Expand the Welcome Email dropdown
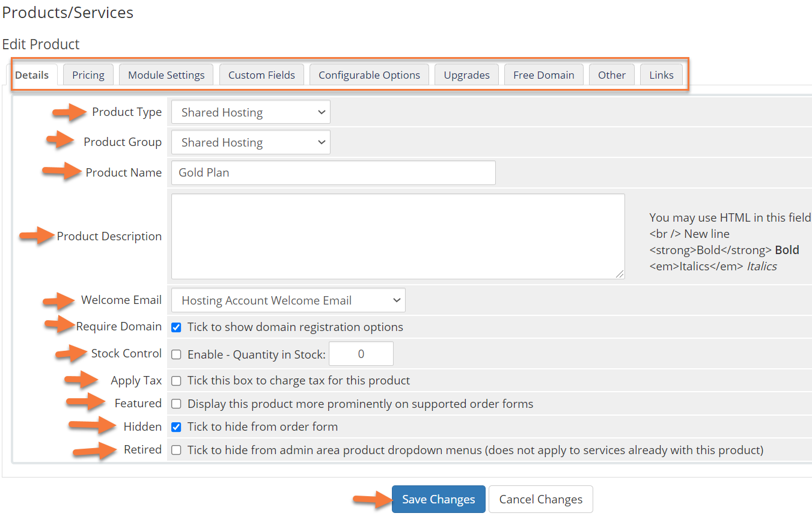812x522 pixels. 288,300
